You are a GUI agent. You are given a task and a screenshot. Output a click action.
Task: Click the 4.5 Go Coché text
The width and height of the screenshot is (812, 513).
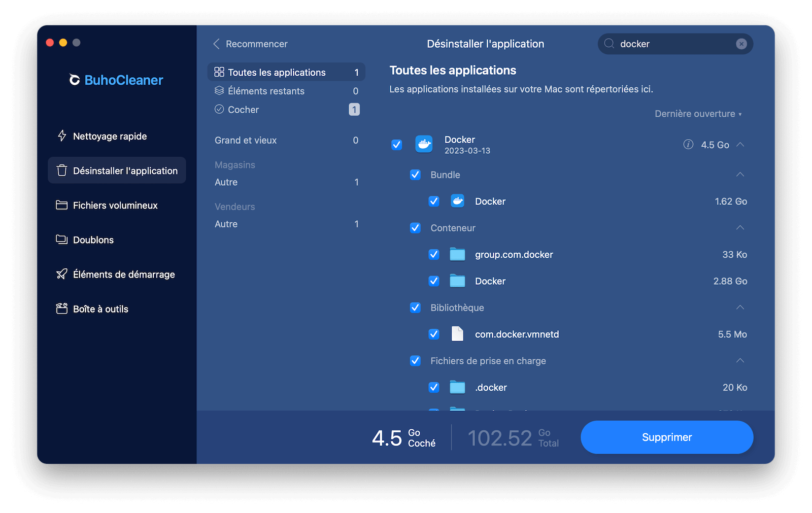[404, 438]
